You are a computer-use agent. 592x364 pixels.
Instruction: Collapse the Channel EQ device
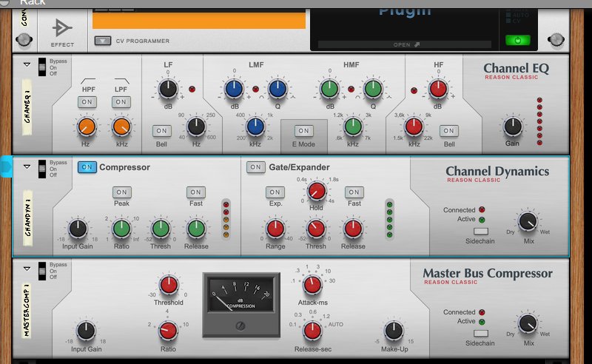[27, 64]
